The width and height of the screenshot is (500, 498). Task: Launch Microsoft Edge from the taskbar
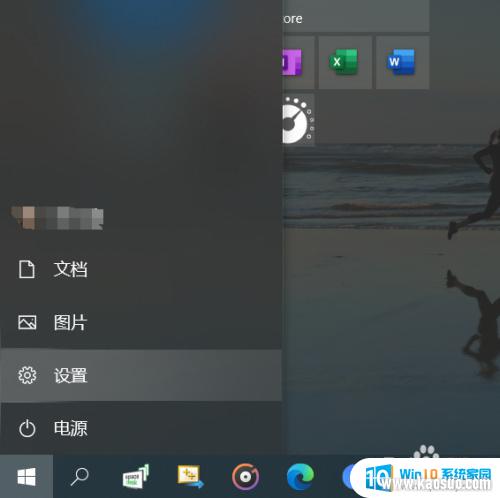coord(300,477)
